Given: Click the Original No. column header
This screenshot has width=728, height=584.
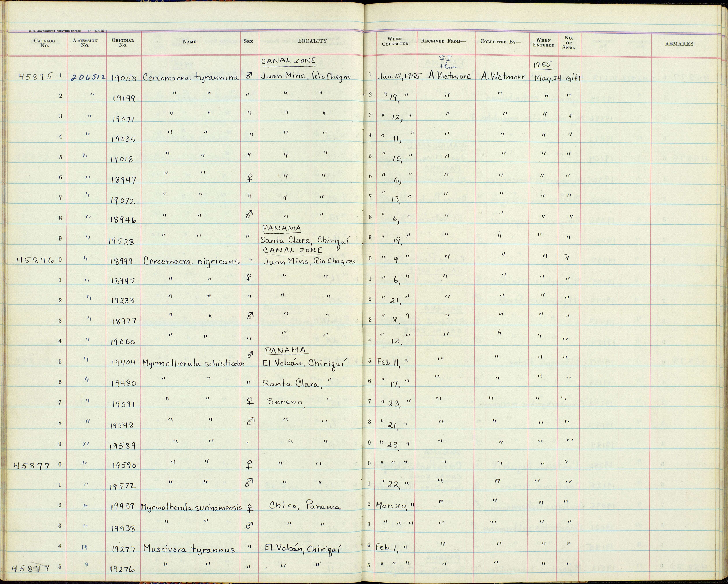Looking at the screenshot, I should click(123, 43).
